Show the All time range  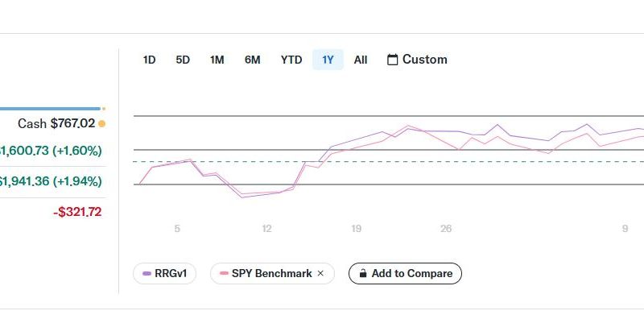(360, 60)
